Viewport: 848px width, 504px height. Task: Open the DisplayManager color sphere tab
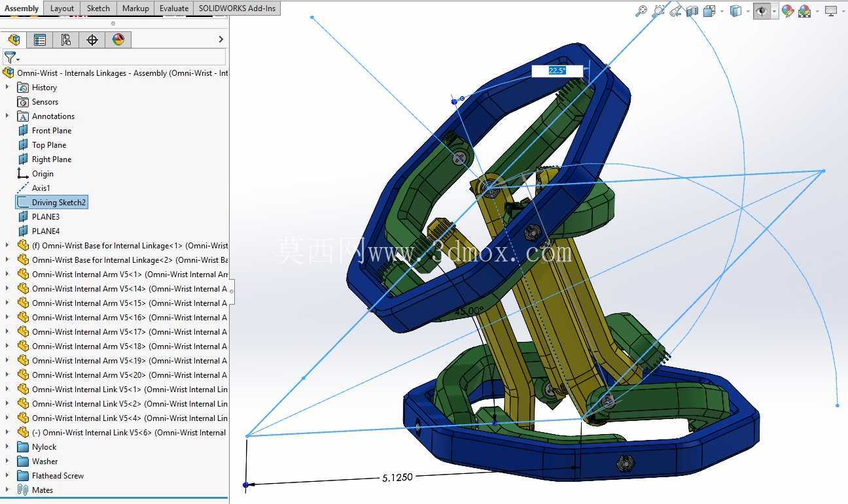tap(118, 40)
